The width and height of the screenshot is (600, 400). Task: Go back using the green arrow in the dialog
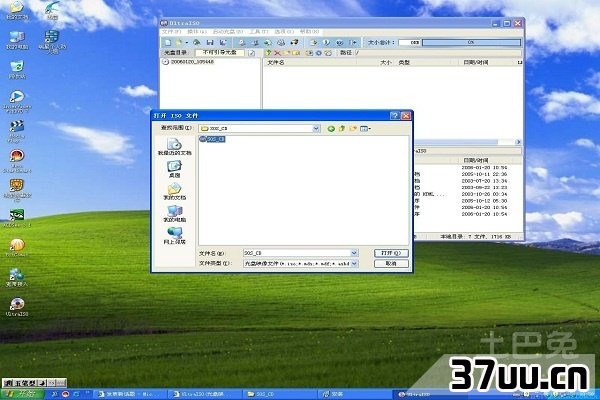point(331,129)
